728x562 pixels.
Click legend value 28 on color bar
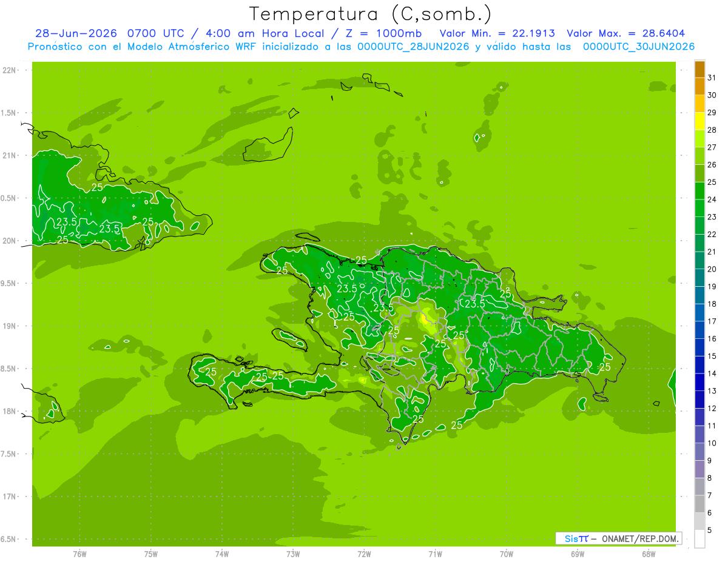[712, 130]
